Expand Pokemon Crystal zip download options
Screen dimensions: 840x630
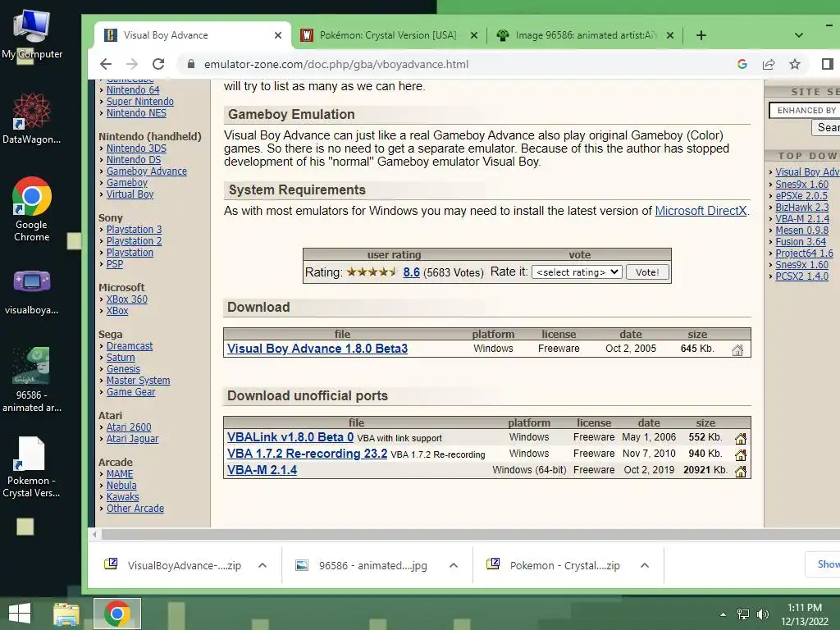(x=645, y=565)
